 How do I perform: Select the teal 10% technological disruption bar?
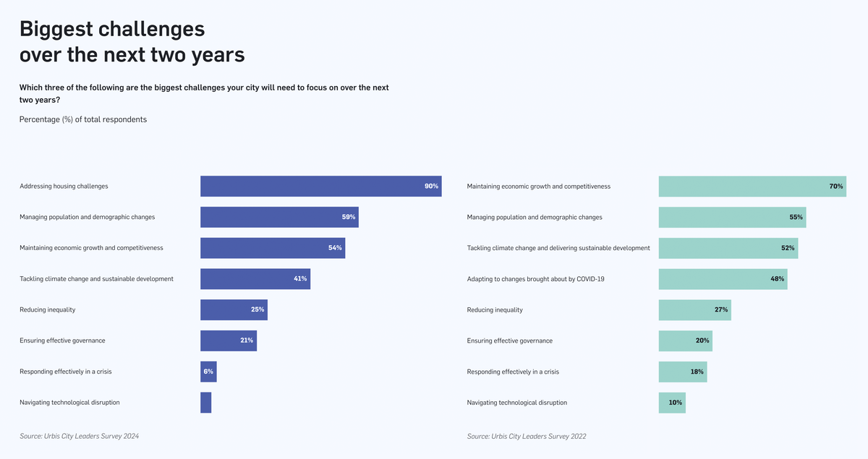[x=672, y=403]
